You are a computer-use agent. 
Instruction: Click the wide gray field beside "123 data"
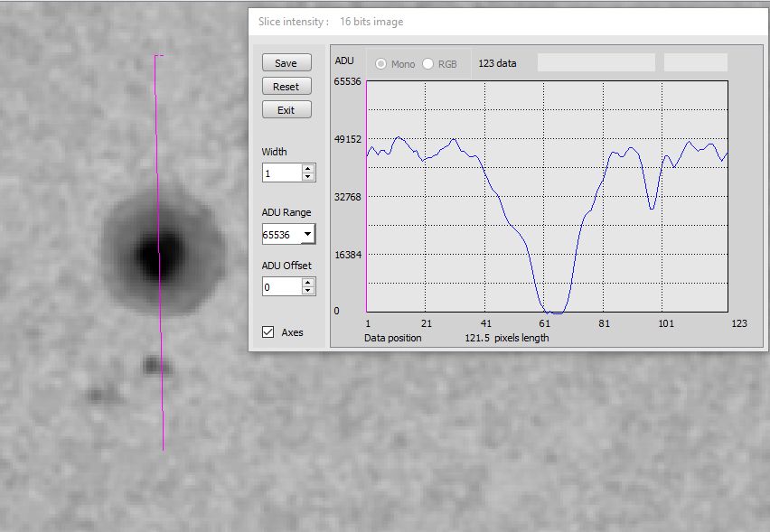click(596, 63)
